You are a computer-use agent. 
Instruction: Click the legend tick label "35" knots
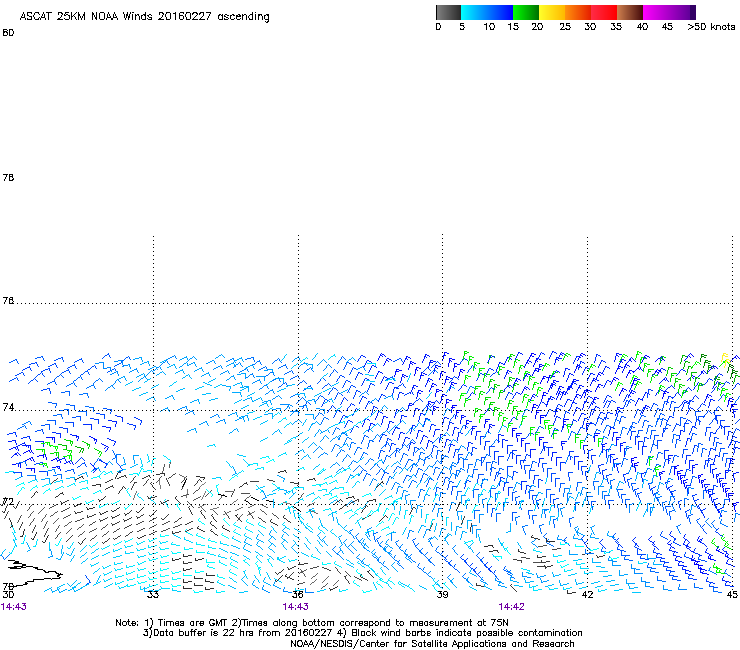tap(616, 27)
